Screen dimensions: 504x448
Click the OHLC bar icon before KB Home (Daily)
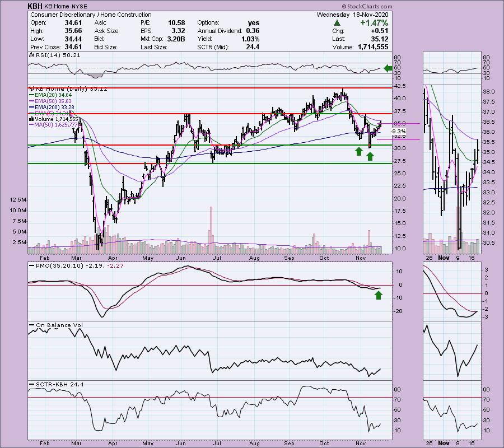(x=32, y=88)
